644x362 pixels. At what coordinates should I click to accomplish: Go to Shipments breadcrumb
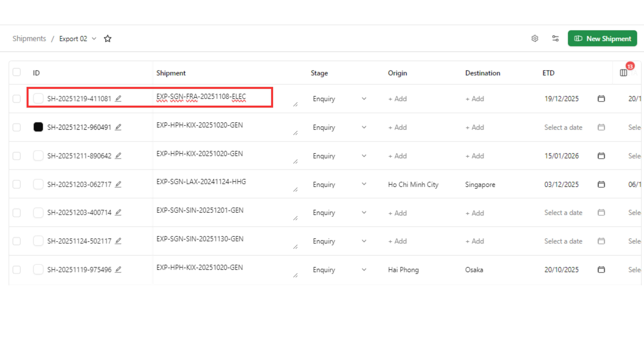tap(29, 39)
